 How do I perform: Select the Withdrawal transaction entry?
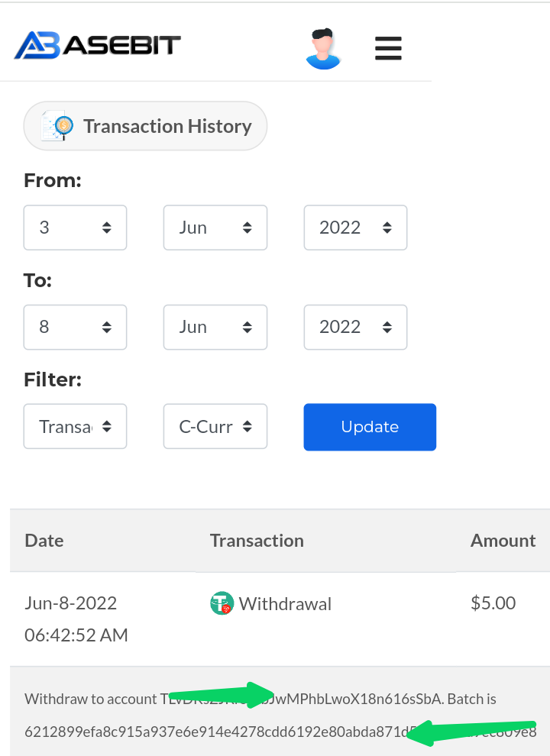(285, 603)
